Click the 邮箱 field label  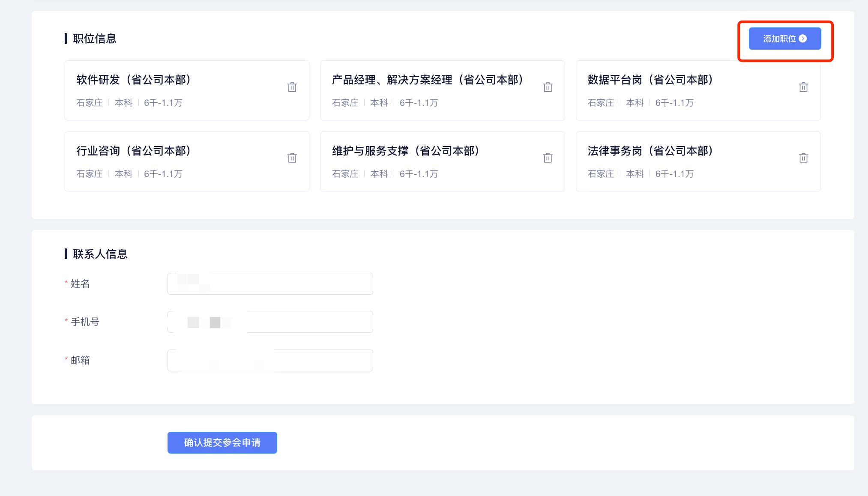click(x=80, y=360)
